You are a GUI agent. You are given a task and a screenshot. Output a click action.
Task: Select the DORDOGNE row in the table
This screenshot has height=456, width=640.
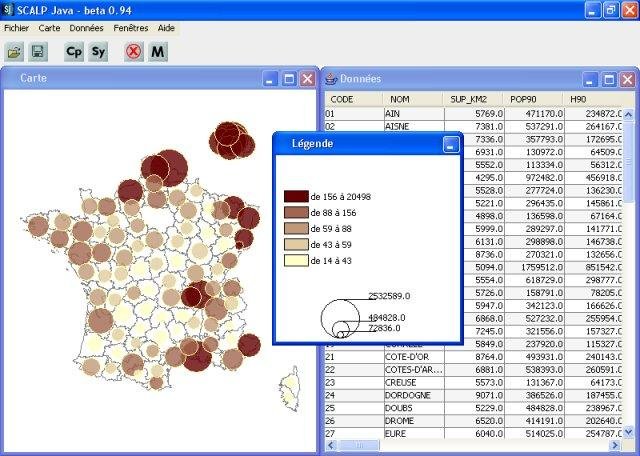(x=473, y=395)
